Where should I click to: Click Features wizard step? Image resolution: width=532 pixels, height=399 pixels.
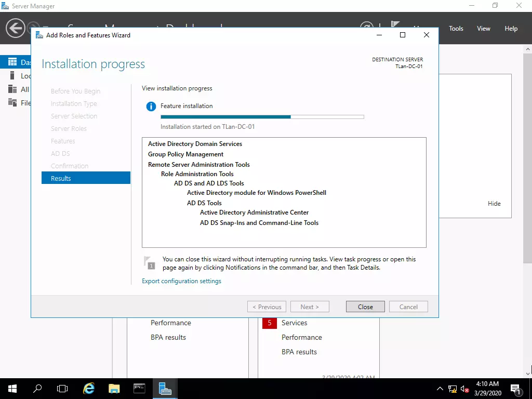(x=63, y=141)
